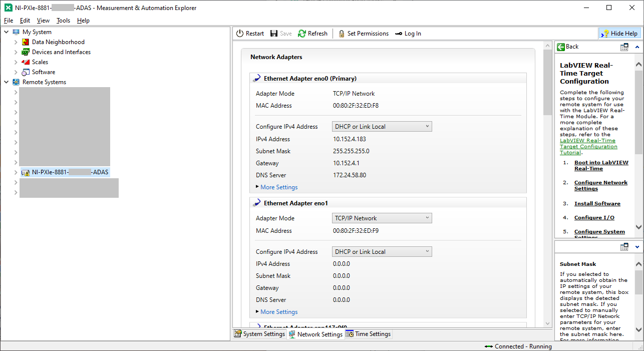Click the Configure Network Settings help link
Screen dimensions: 644x351
point(600,185)
